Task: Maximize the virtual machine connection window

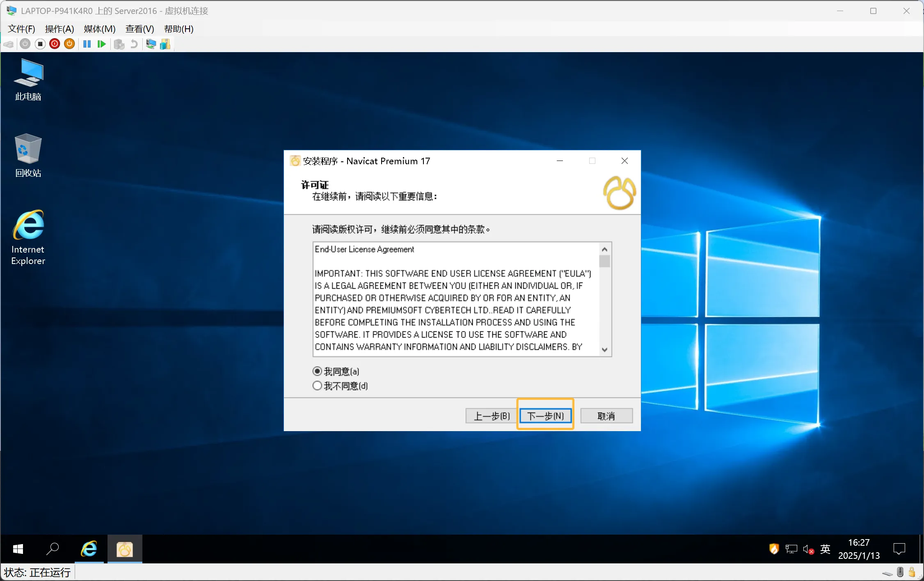Action: [x=873, y=11]
